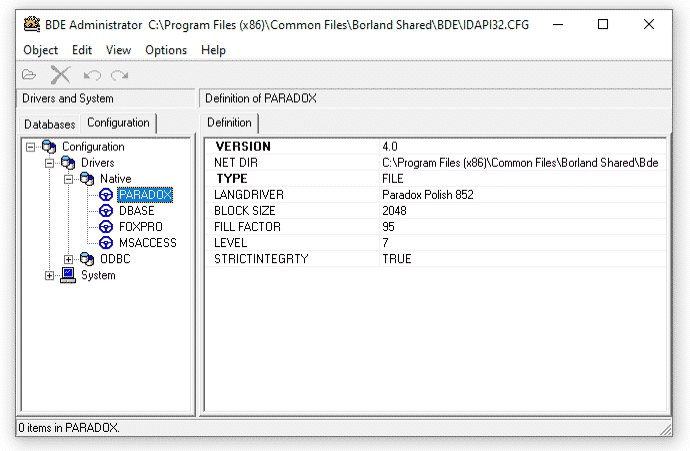Click the LEVEL value 7

point(522,243)
